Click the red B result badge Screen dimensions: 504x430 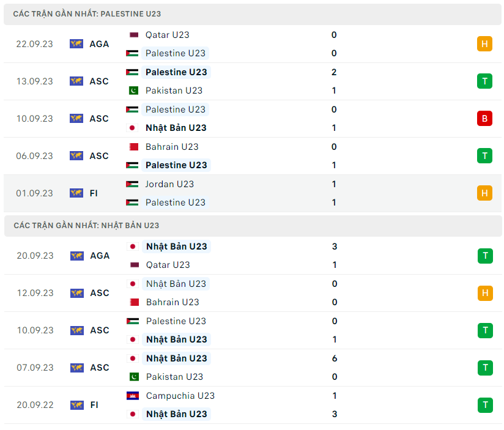click(x=484, y=119)
